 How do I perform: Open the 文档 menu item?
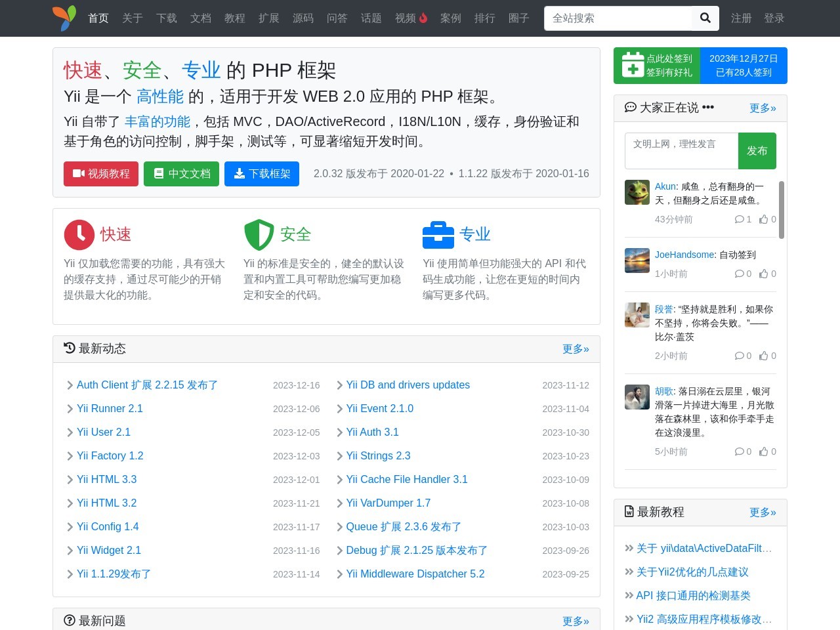click(x=200, y=18)
